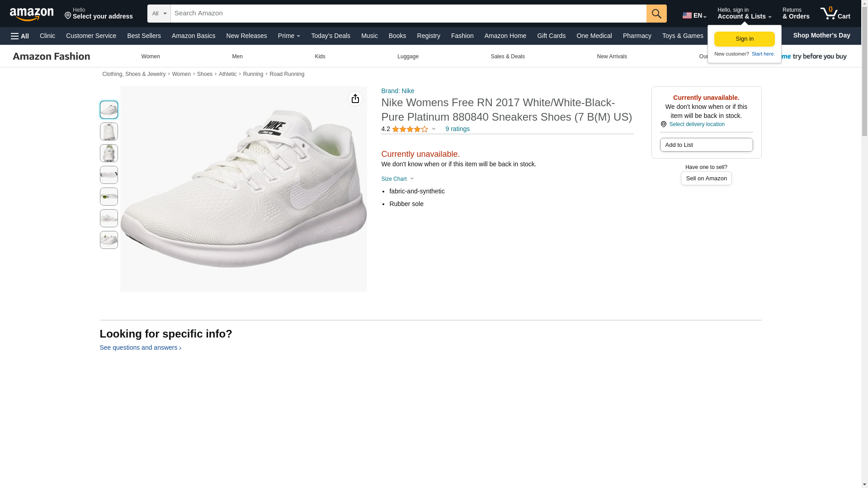Click the star rating icons
Screen dimensions: 868x488
[410, 129]
